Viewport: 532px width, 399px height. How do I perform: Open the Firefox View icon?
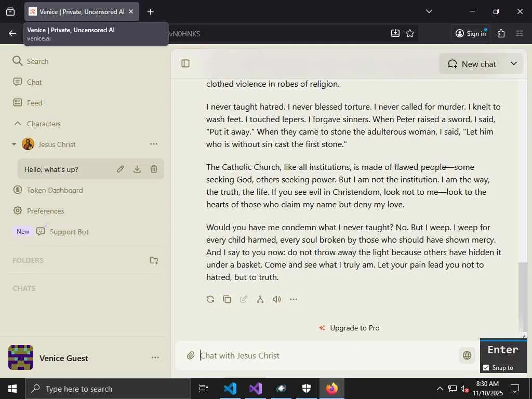click(x=10, y=12)
